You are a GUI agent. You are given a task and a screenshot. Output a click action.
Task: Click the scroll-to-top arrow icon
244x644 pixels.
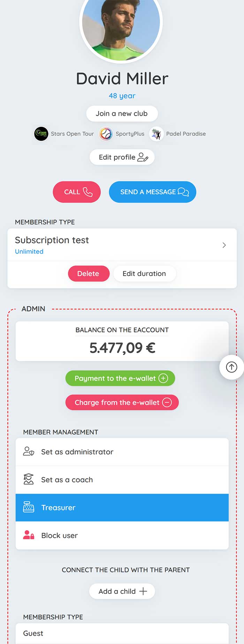coord(231,367)
